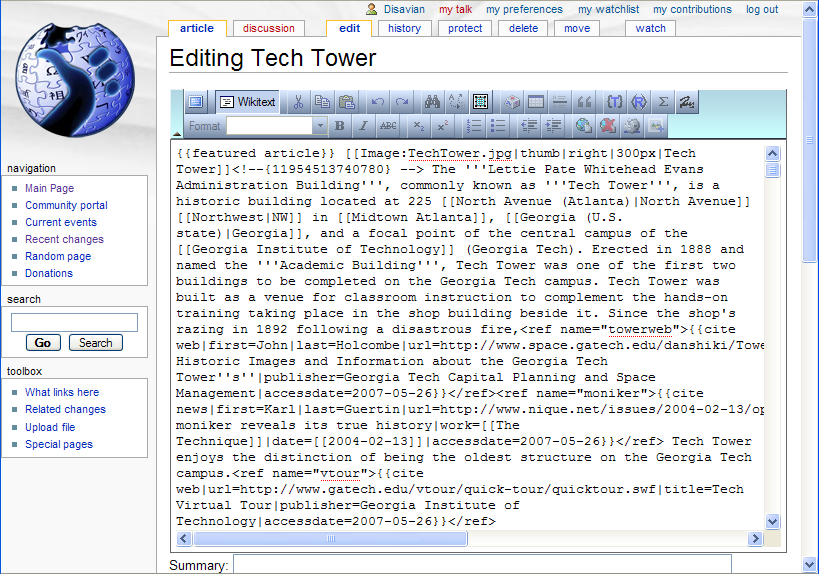The height and width of the screenshot is (574, 819).
Task: Click the blockquote quotation marks icon
Action: 584,102
